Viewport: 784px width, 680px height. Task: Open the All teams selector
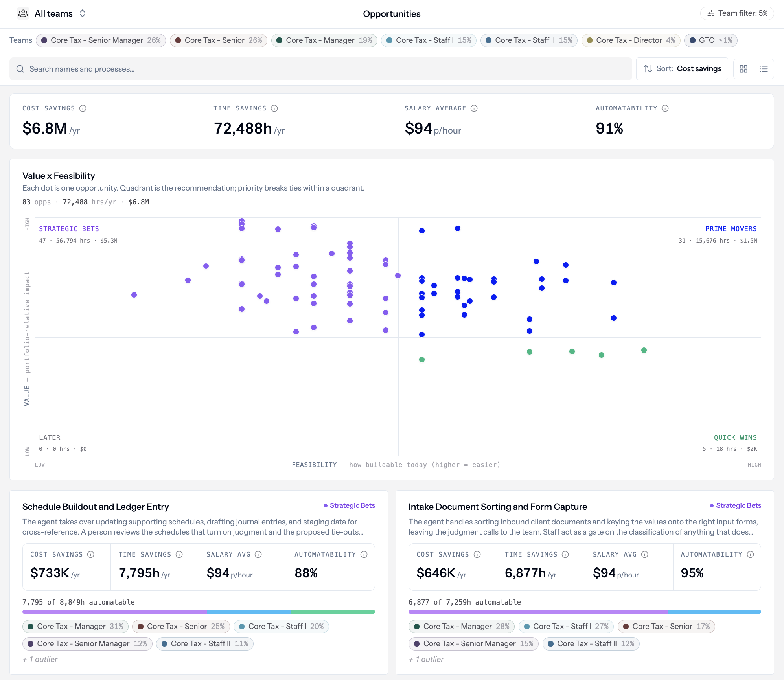tap(52, 13)
